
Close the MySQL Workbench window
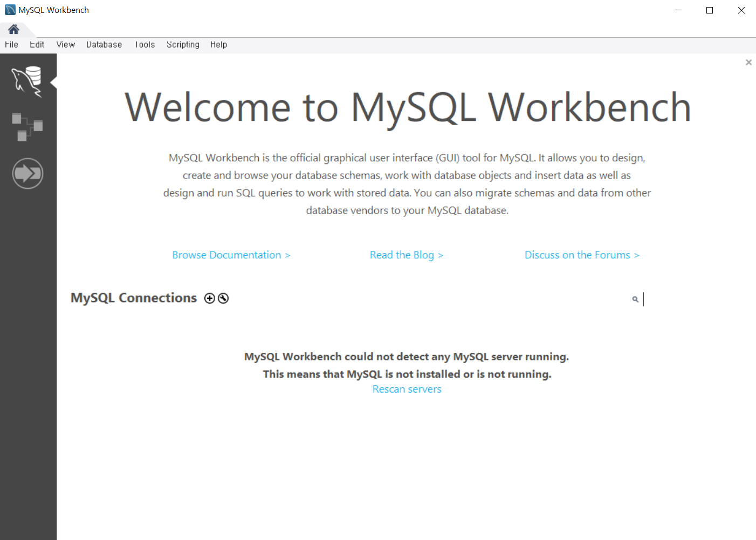pyautogui.click(x=741, y=10)
